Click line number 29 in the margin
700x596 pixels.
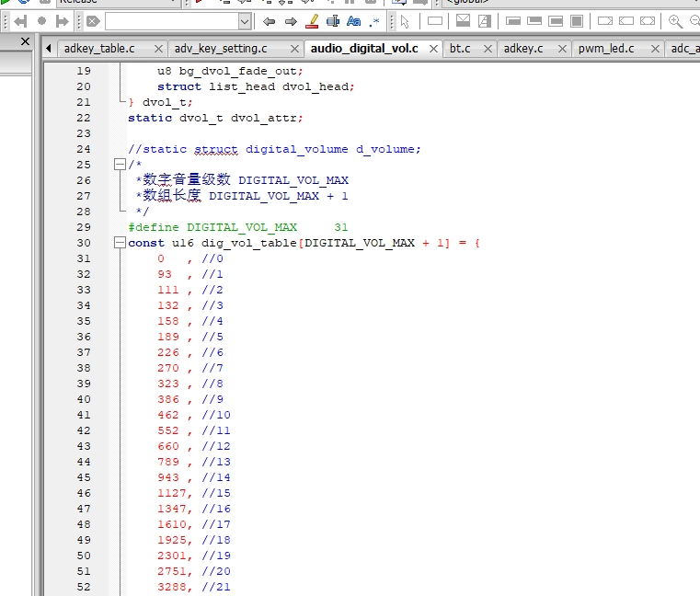[84, 227]
